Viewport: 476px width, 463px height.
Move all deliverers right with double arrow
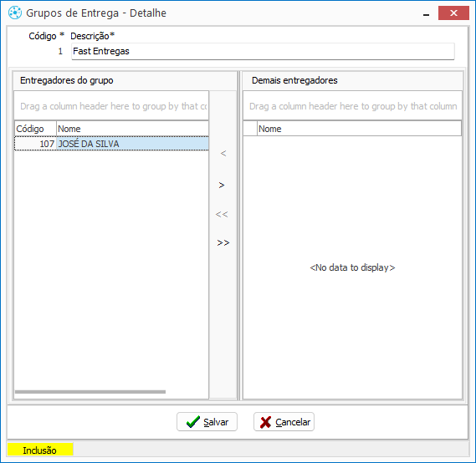(223, 243)
